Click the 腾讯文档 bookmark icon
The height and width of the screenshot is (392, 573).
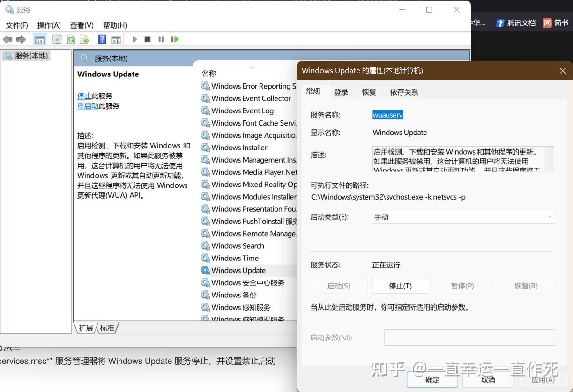[x=500, y=23]
